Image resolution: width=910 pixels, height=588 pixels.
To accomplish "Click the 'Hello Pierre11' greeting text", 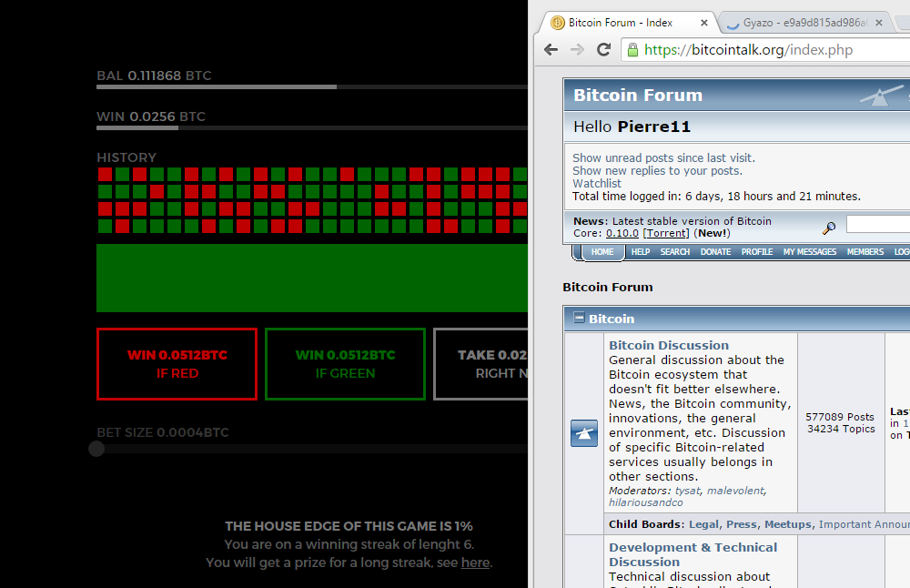I will point(632,127).
